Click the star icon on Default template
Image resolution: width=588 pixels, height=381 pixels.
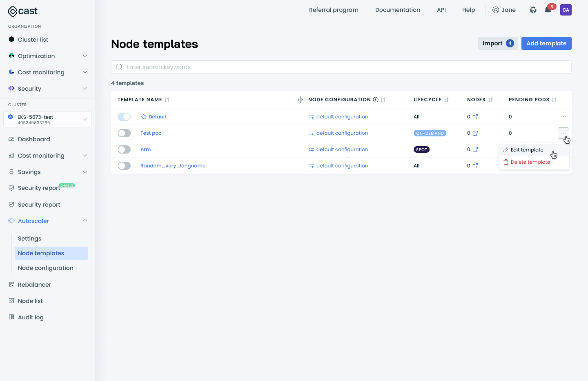144,117
